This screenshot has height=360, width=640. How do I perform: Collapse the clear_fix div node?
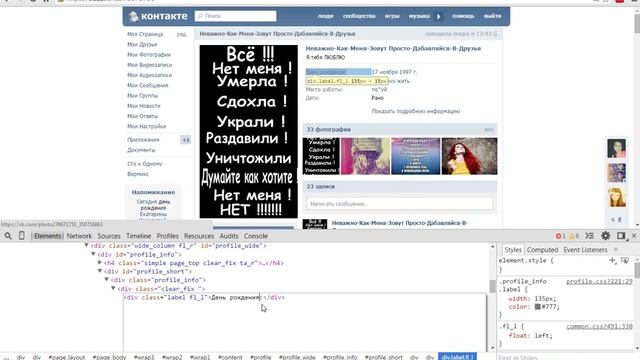[113, 288]
